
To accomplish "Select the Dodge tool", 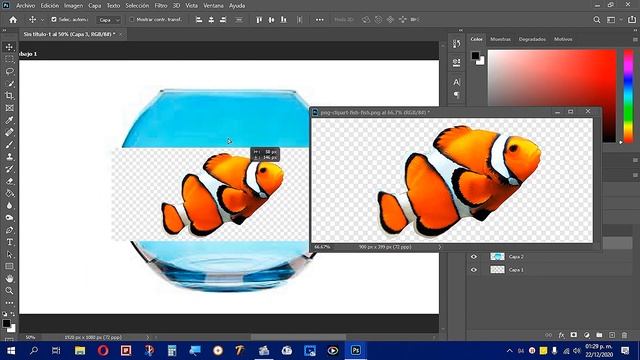I will pos(9,218).
